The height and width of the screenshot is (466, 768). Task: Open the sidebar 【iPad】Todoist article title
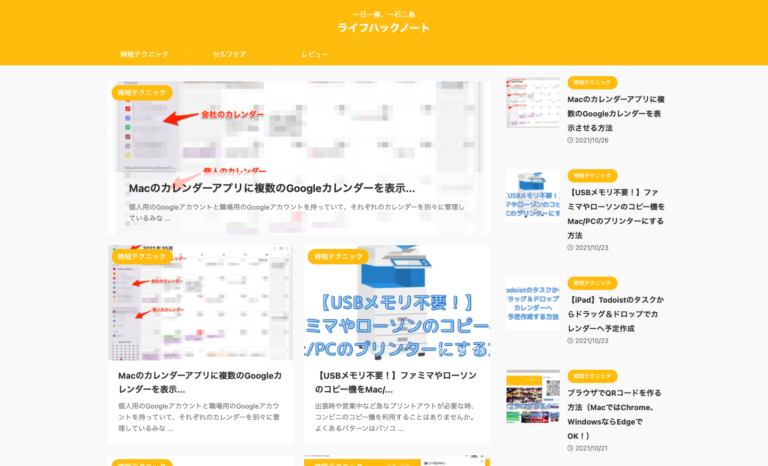[x=615, y=313]
